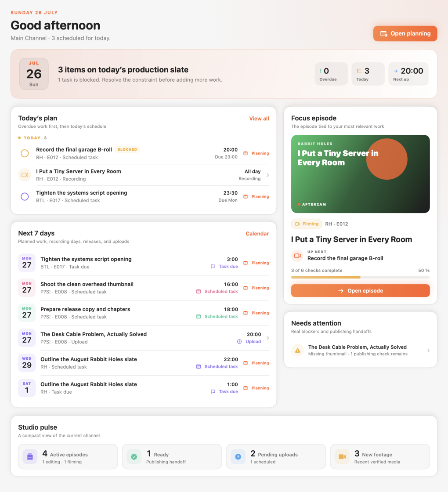Open the New footage card
Viewport: 448px width, 492px height.
coord(380,457)
